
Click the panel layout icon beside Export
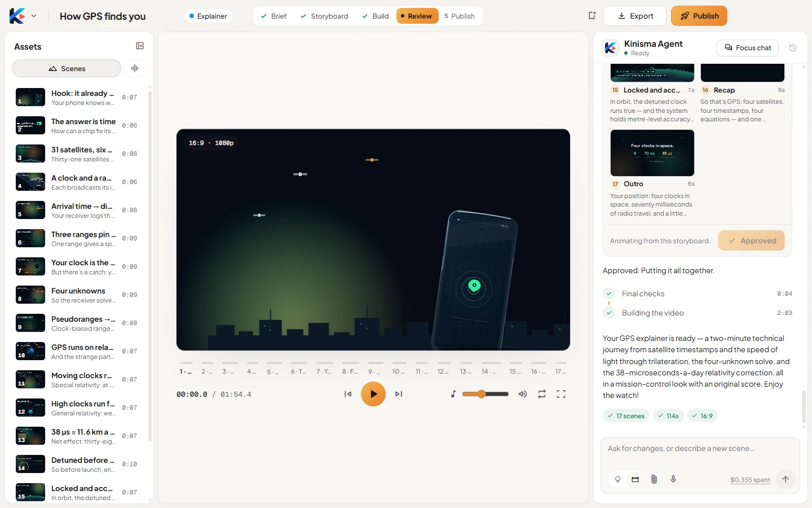[592, 16]
